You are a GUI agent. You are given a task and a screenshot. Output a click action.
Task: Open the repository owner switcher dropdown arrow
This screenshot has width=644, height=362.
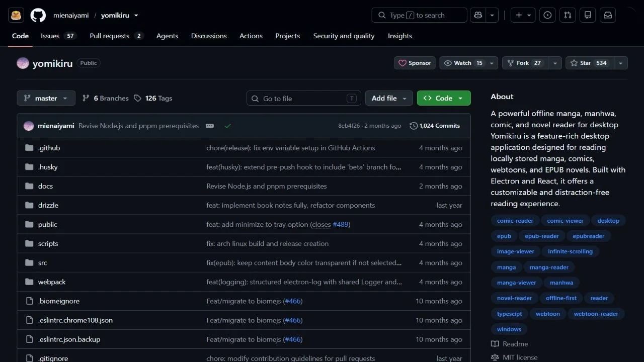(136, 16)
